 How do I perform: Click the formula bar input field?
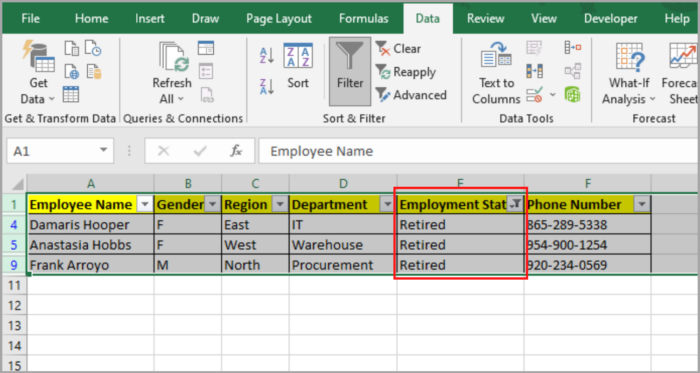point(479,151)
